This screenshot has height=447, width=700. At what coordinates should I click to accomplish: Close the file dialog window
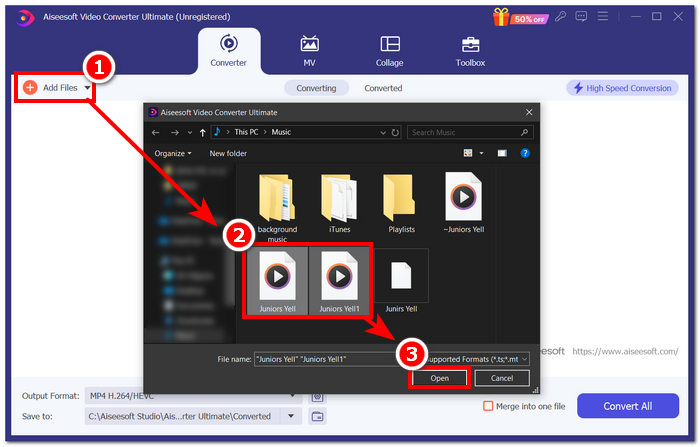pos(529,112)
